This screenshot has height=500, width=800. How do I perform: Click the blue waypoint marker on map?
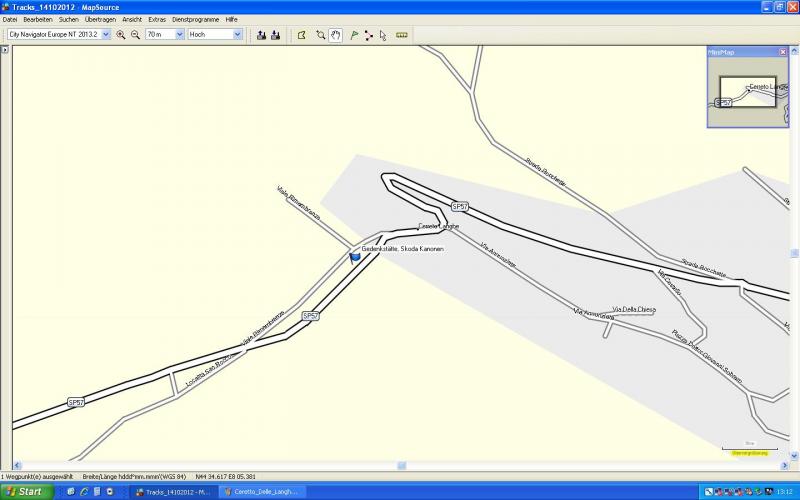354,257
